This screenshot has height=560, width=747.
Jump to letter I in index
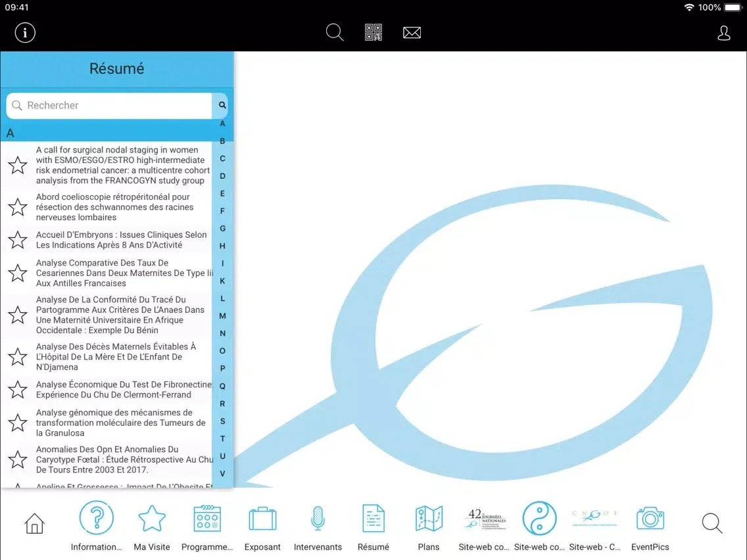[x=222, y=264]
